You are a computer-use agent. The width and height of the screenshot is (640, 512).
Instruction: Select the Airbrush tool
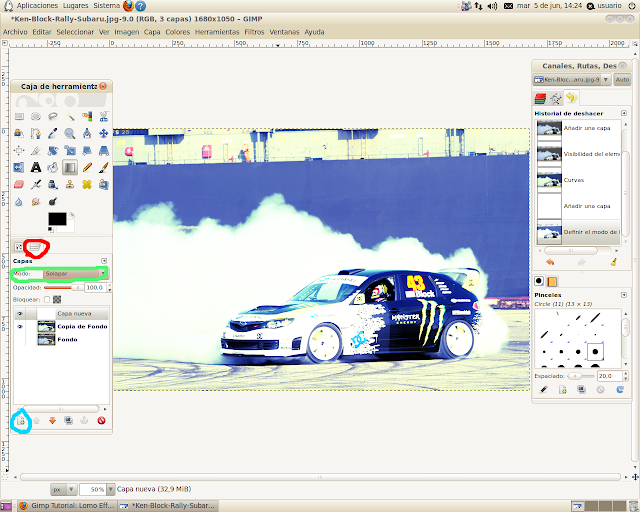pos(36,185)
